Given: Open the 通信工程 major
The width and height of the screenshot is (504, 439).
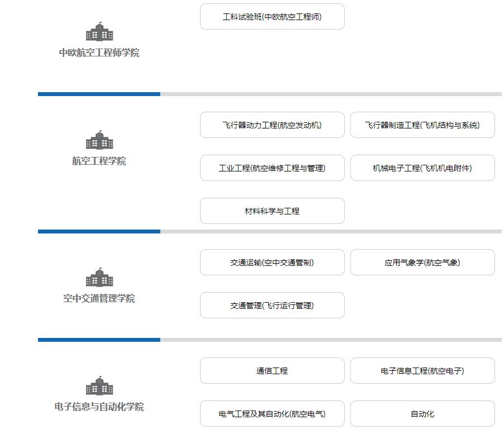Looking at the screenshot, I should coord(272,370).
